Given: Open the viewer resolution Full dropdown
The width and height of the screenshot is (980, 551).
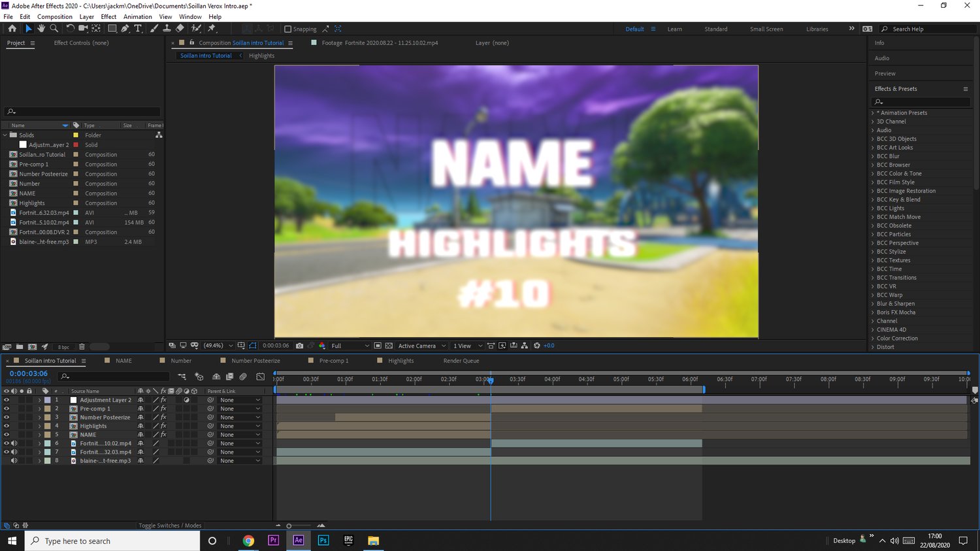Looking at the screenshot, I should (350, 346).
